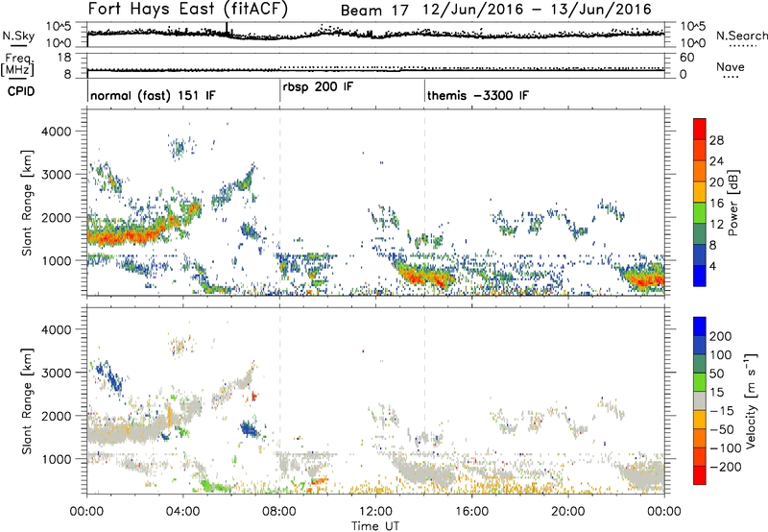Click the '28' tick on Power color bar
768x532 pixels.
716,140
